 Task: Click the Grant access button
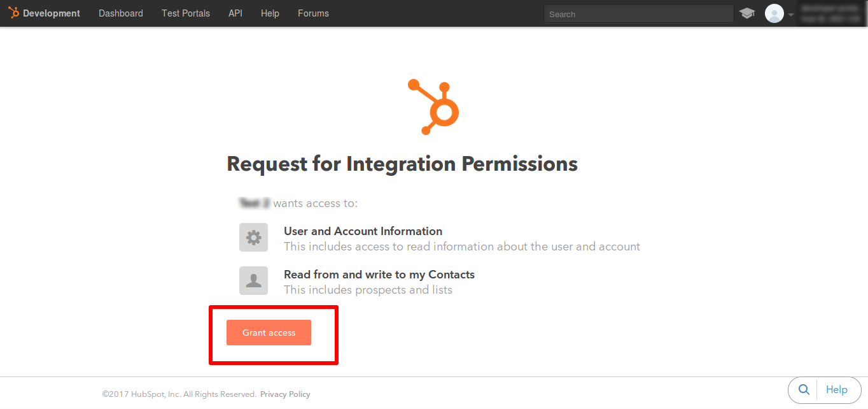coord(269,333)
